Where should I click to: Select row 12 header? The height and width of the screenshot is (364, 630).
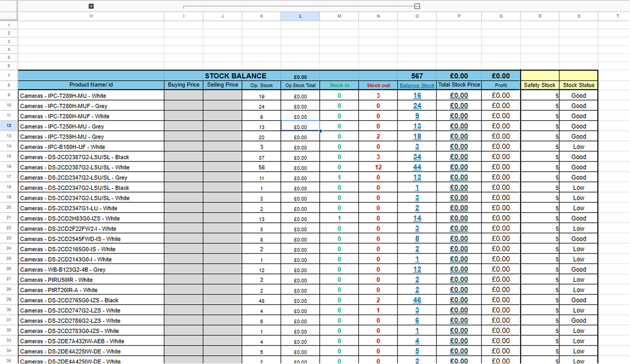click(x=9, y=126)
